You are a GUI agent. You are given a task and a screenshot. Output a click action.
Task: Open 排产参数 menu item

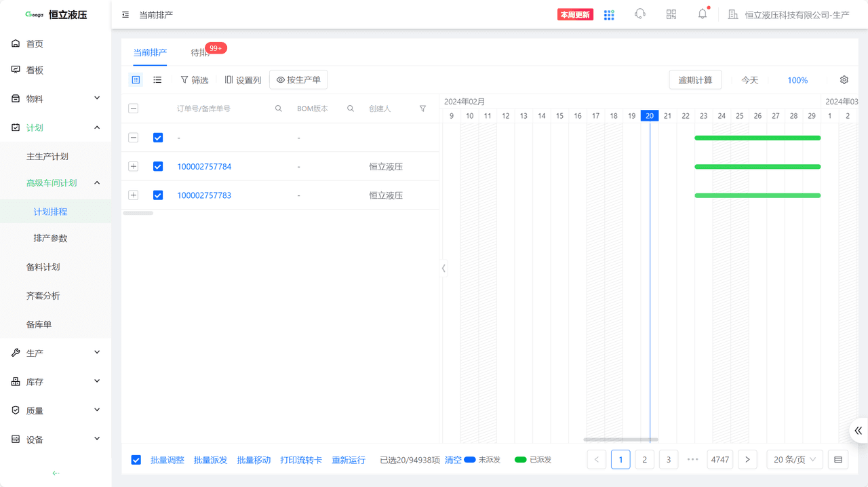pyautogui.click(x=51, y=238)
